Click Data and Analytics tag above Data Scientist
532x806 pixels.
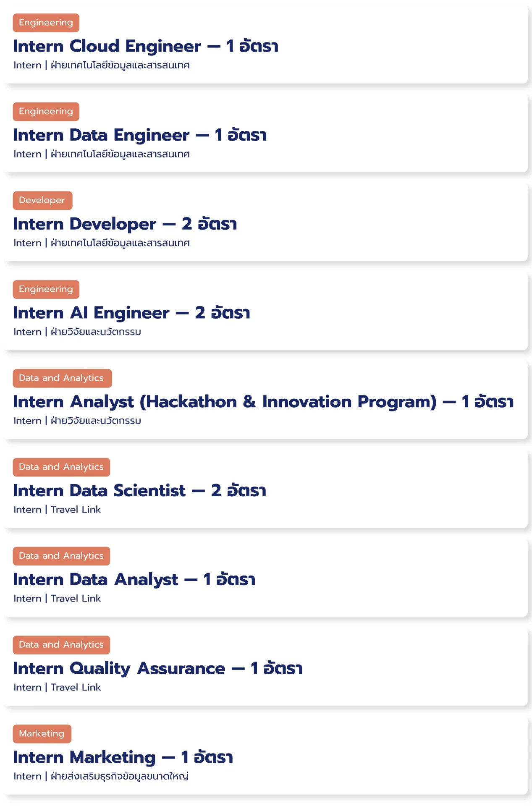click(61, 467)
